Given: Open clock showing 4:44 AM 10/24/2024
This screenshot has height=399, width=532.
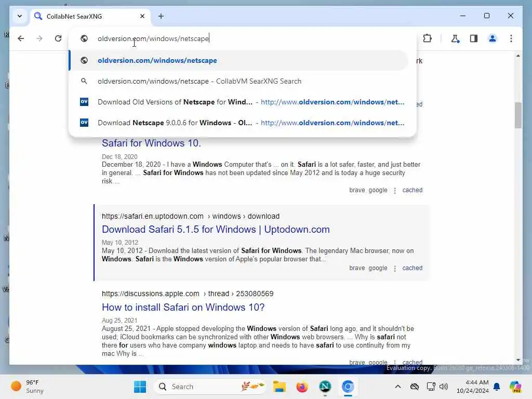Looking at the screenshot, I should tap(473, 387).
